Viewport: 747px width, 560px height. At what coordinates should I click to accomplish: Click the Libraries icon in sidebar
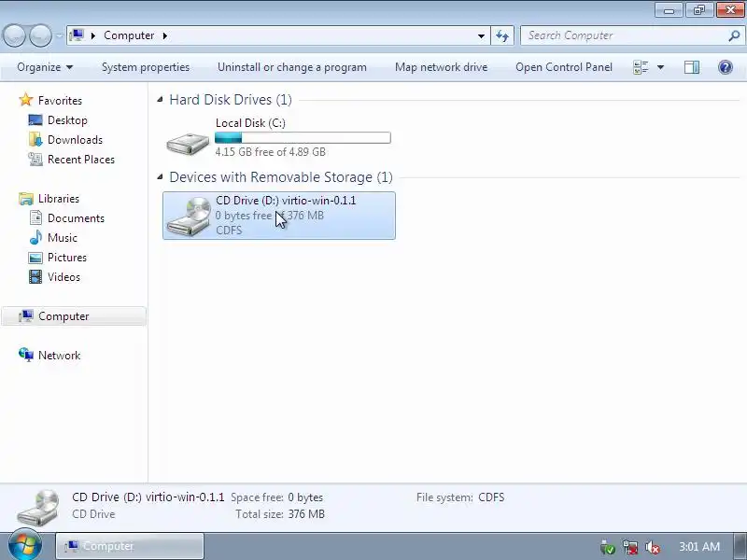coord(26,198)
